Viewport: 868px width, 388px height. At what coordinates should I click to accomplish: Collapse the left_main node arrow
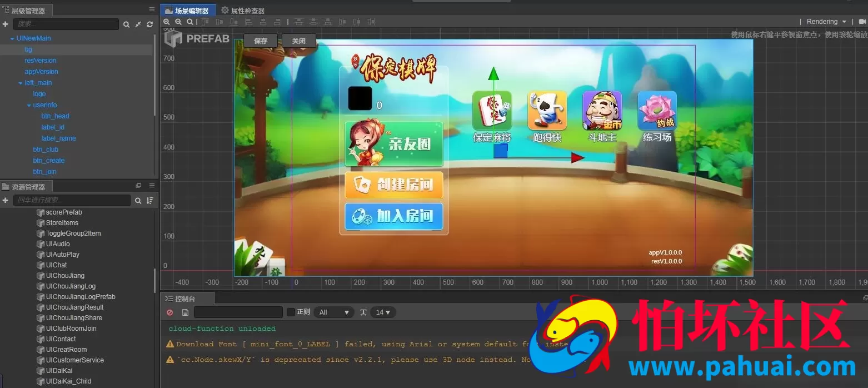pos(21,83)
